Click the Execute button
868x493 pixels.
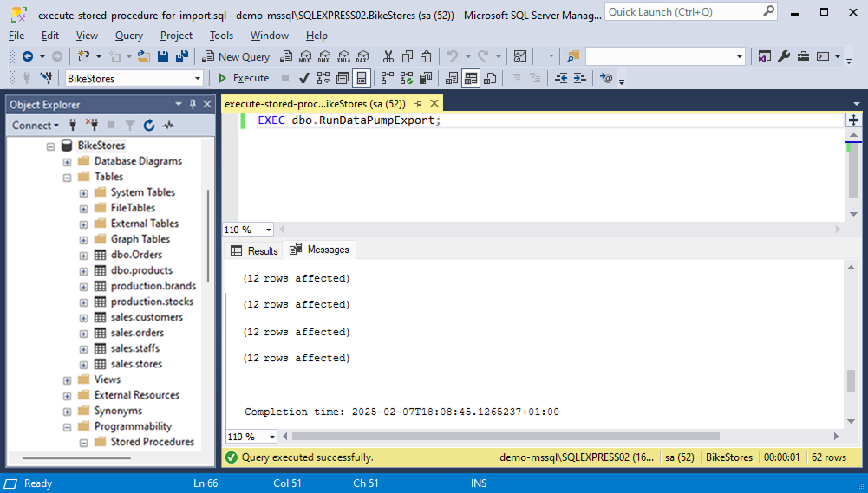click(x=244, y=79)
